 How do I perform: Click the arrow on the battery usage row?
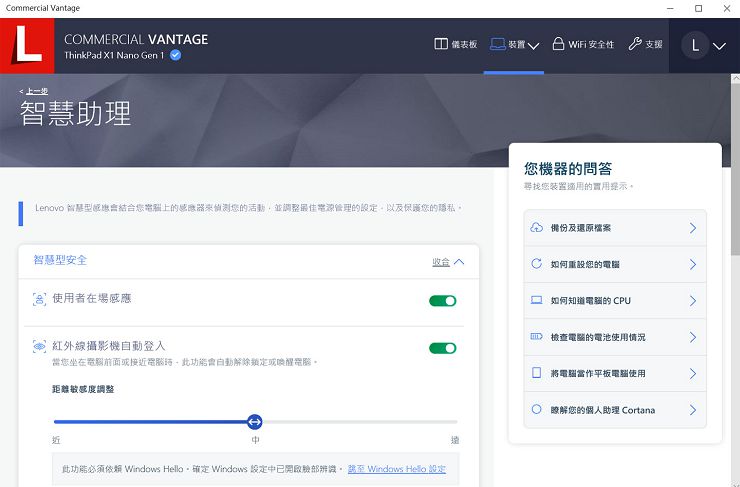click(693, 337)
